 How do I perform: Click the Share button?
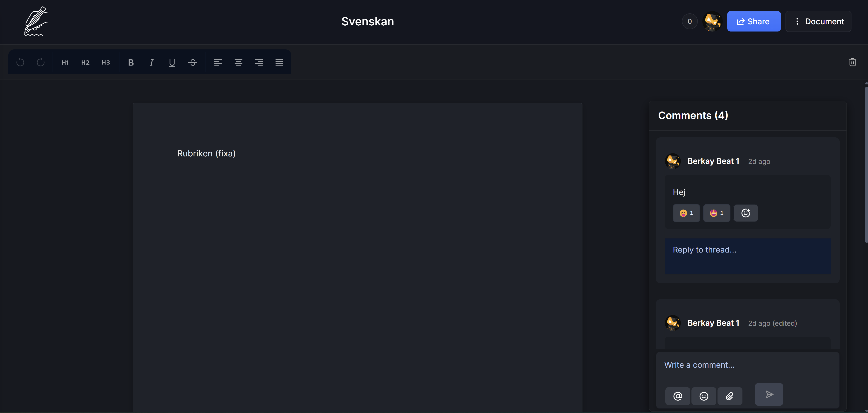(x=754, y=21)
